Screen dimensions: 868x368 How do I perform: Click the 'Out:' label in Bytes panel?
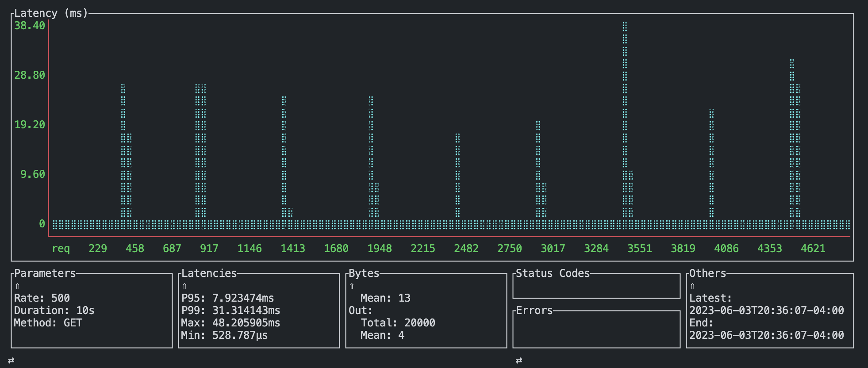[x=361, y=310]
